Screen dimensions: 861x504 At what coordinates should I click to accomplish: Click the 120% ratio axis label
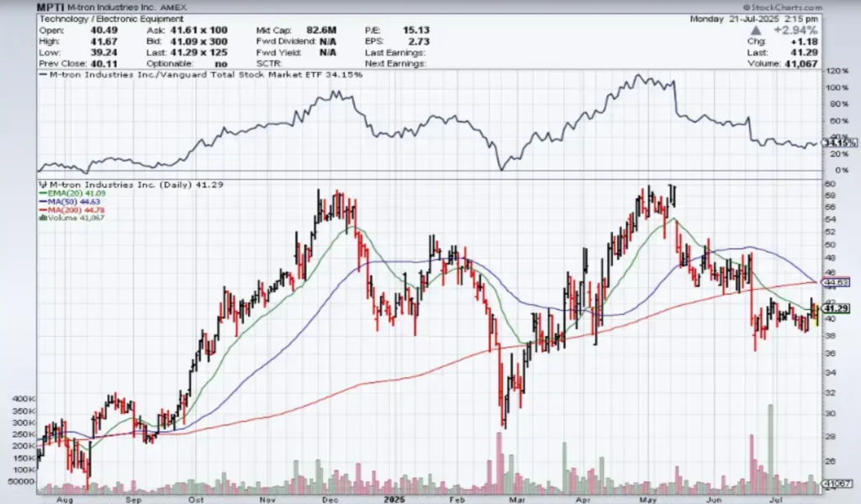click(837, 71)
